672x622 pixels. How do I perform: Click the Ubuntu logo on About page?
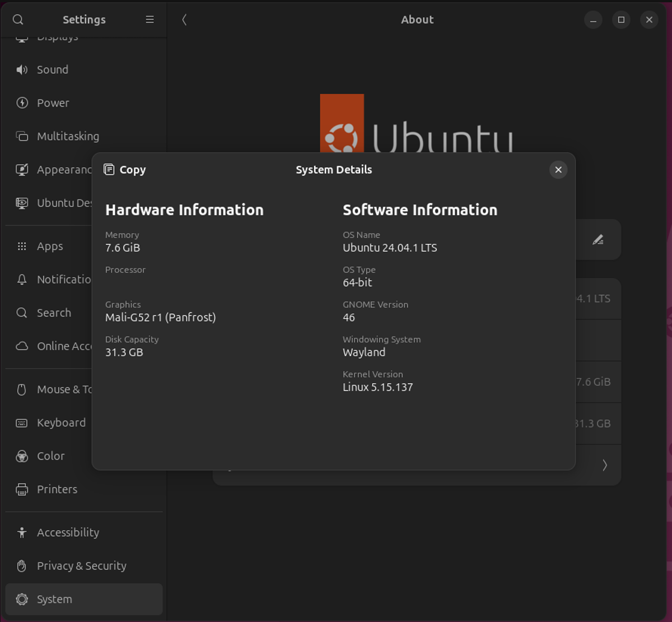pyautogui.click(x=416, y=123)
